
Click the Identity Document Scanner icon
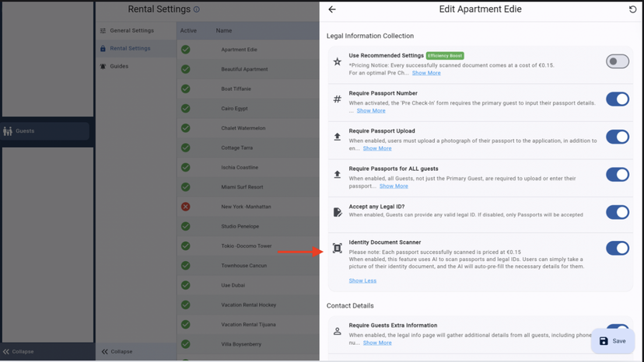point(337,249)
